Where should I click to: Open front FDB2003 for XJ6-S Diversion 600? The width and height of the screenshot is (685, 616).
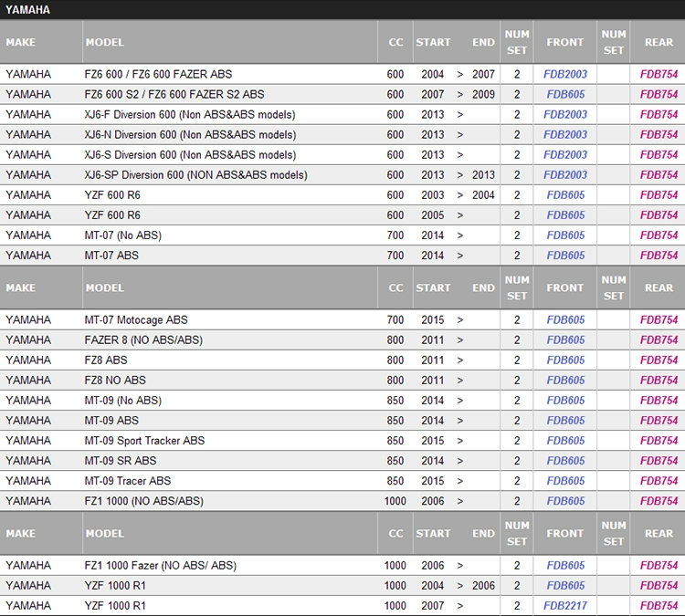pos(565,154)
